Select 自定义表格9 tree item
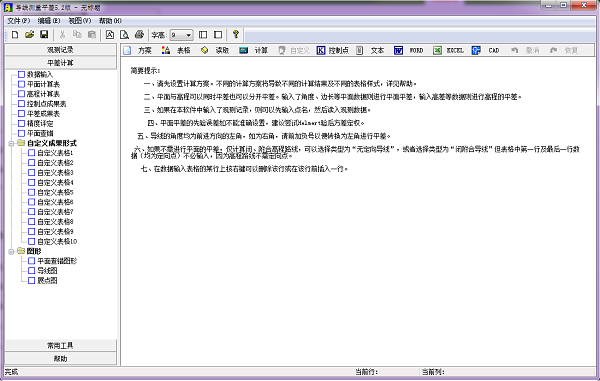 [55, 232]
